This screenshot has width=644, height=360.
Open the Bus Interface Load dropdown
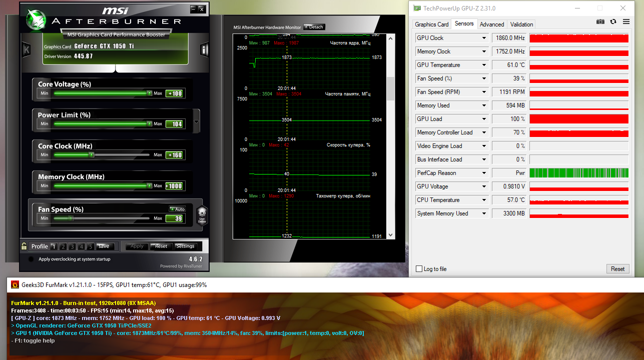point(484,159)
